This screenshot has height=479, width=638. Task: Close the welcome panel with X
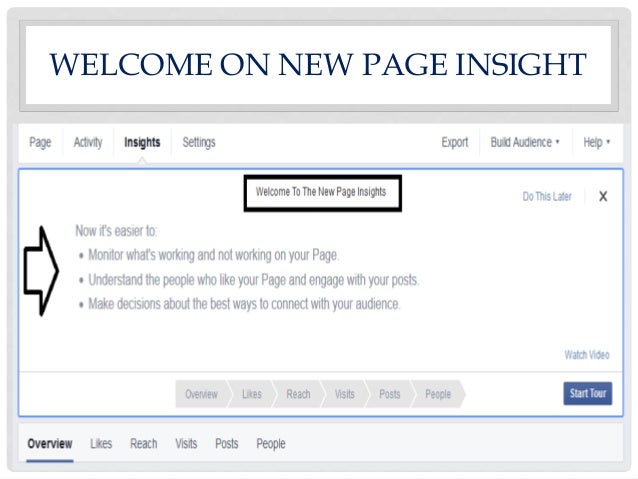603,197
